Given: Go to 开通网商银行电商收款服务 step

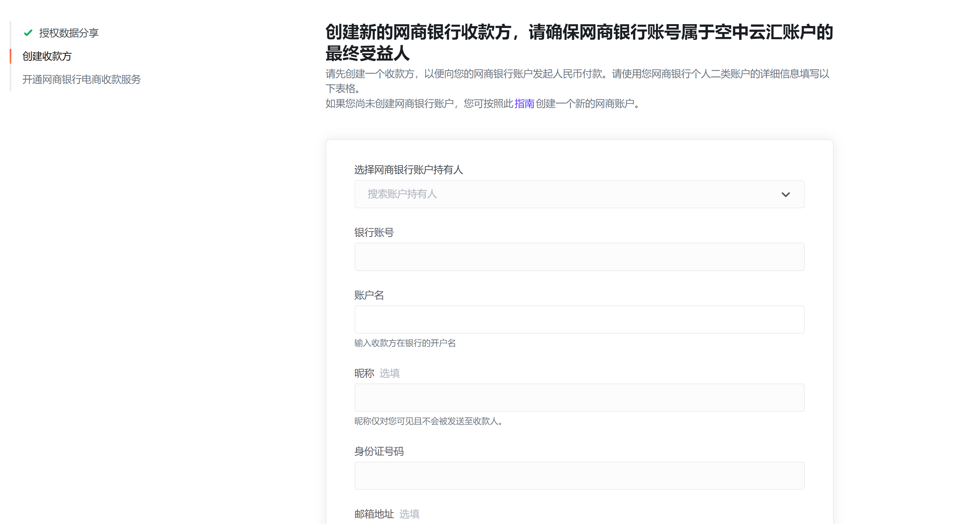Looking at the screenshot, I should click(x=82, y=80).
